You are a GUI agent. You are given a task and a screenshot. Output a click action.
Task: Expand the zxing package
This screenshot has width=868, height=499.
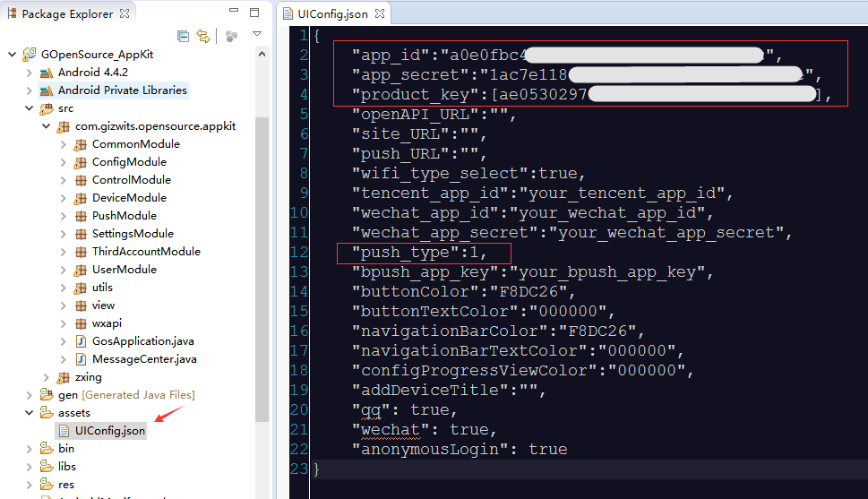pyautogui.click(x=46, y=377)
